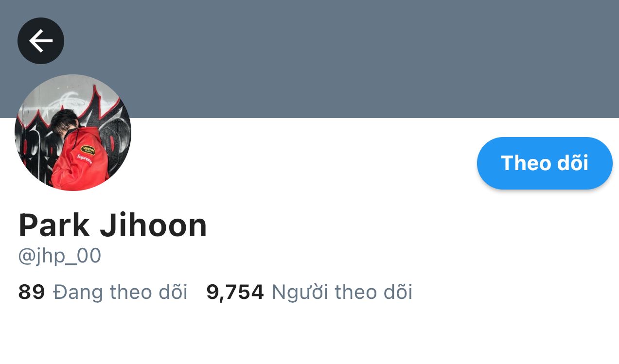619x364 pixels.
Task: Select the @jhp_00 username handle
Action: tap(59, 256)
